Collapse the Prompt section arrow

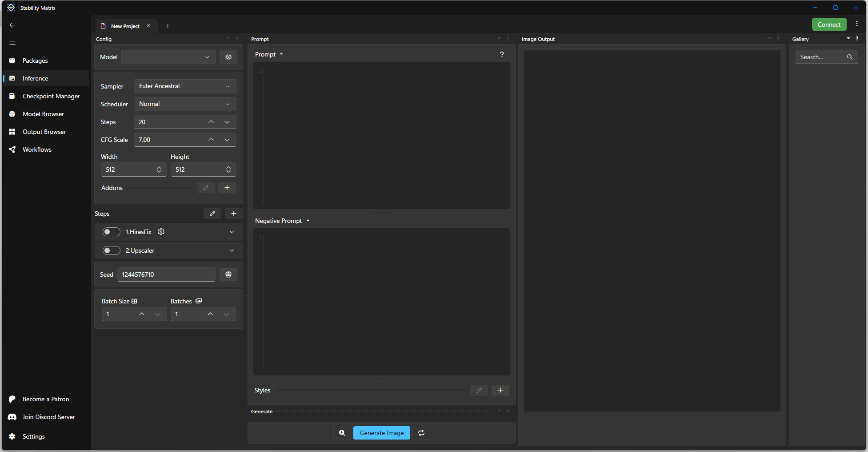coord(281,54)
